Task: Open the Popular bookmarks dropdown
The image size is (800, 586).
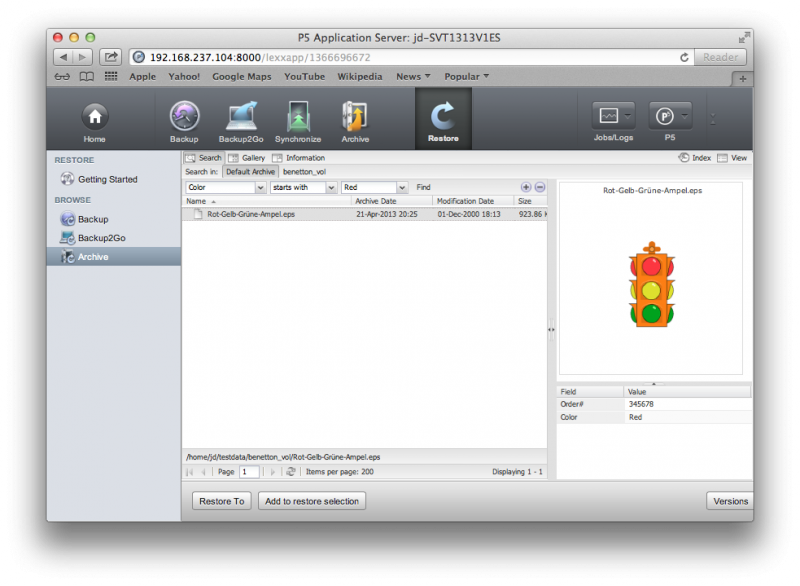Action: 466,77
